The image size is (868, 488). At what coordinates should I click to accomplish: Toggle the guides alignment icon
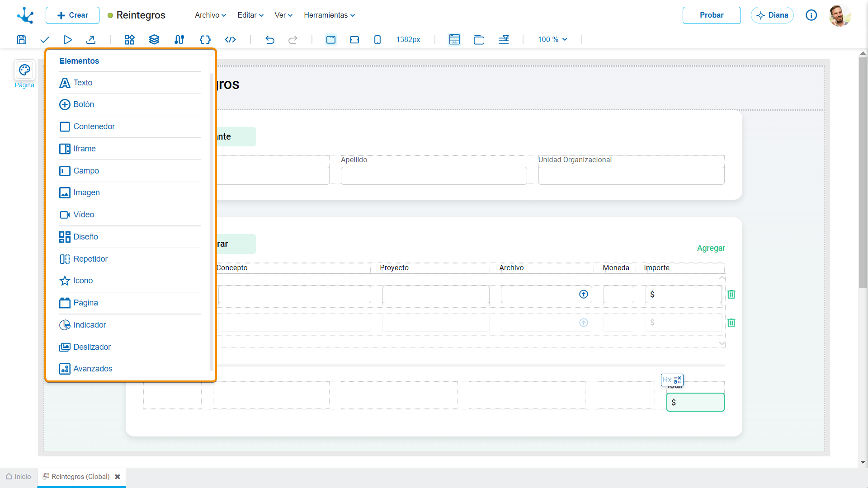[x=504, y=40]
